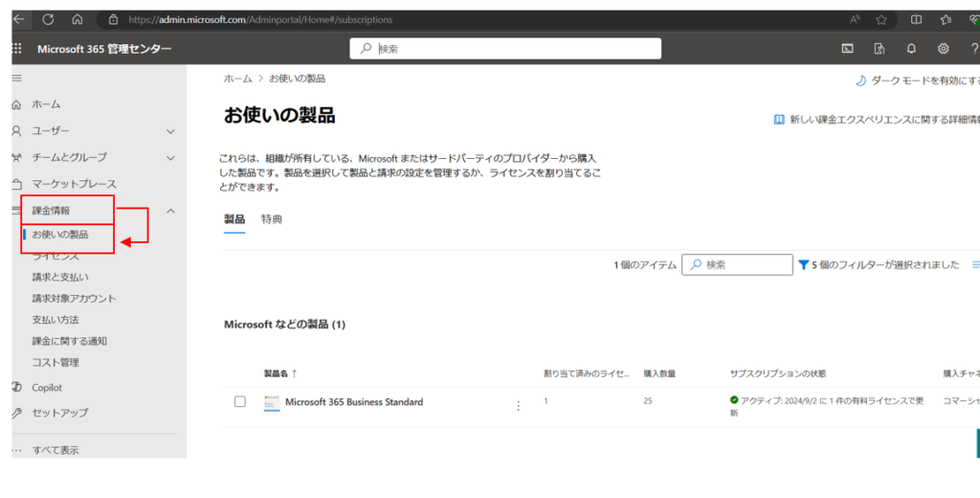Click 1 個のアイテム count text
Image resolution: width=980 pixels, height=498 pixels.
(645, 264)
